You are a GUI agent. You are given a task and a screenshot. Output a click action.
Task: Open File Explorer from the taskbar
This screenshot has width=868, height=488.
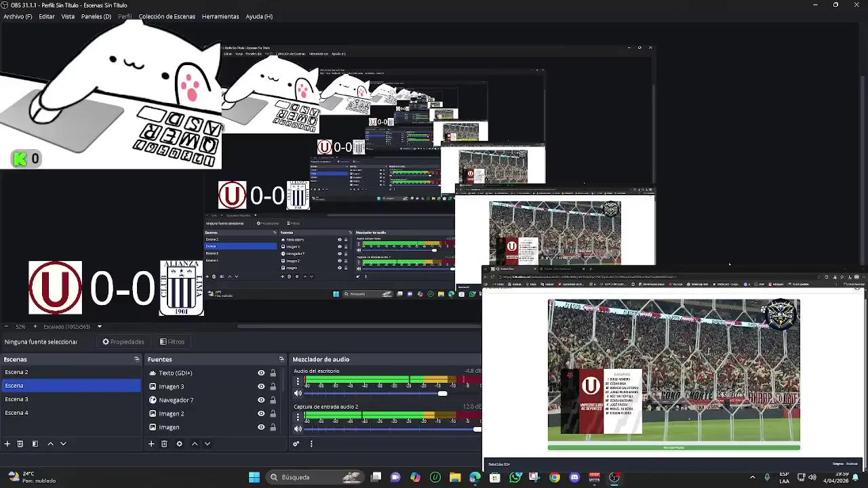455,477
